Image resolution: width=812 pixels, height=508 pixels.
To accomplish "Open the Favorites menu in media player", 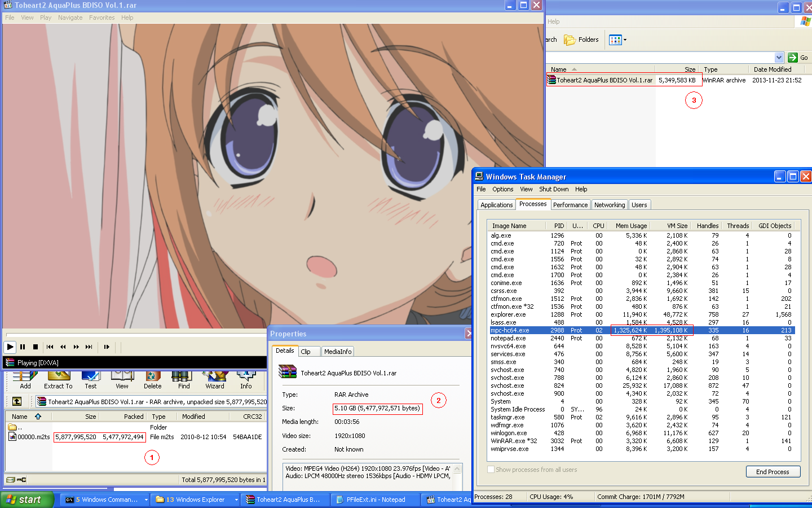I will pos(101,17).
